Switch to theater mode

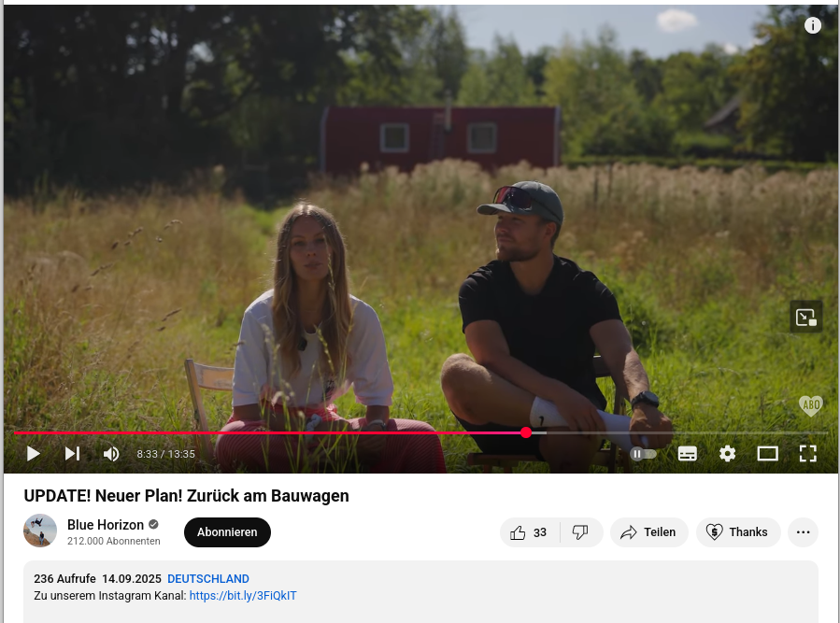[x=767, y=454]
